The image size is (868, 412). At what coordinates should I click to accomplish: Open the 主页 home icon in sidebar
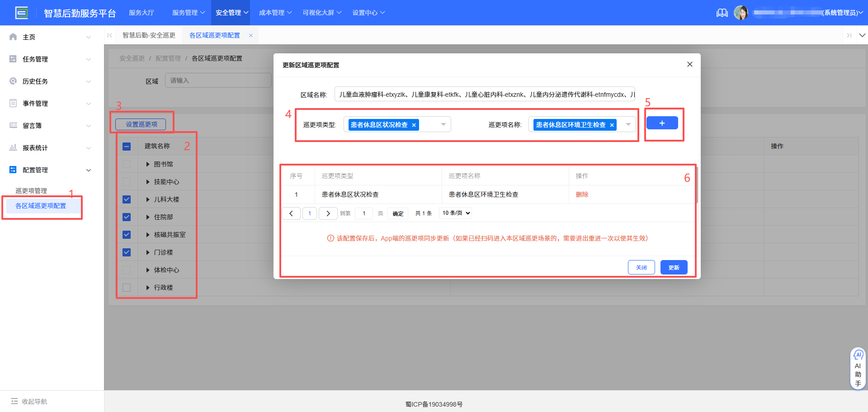tap(13, 37)
